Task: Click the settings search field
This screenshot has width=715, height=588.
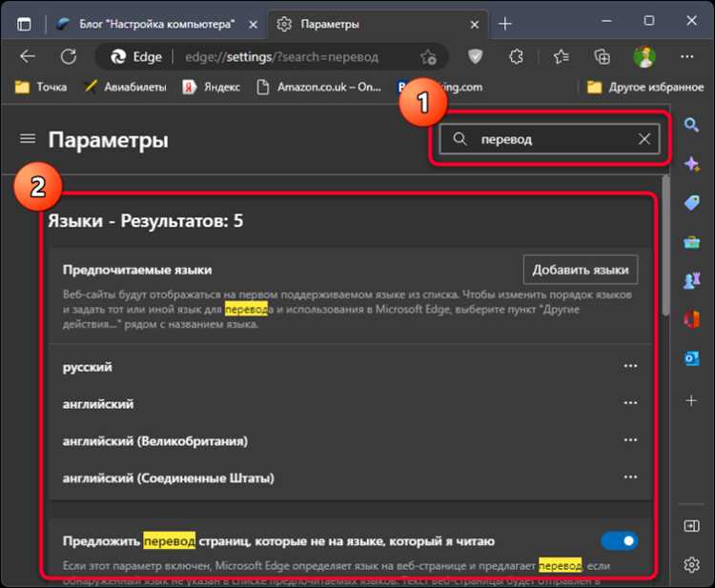Action: pos(549,138)
